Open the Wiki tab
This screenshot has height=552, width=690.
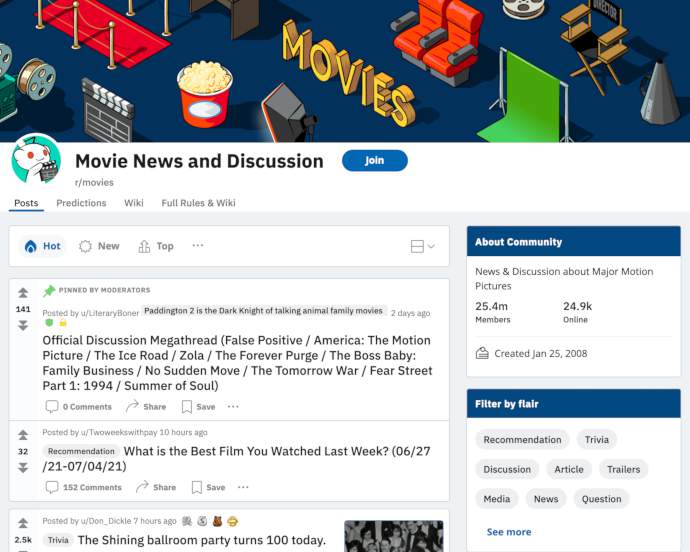pyautogui.click(x=134, y=203)
